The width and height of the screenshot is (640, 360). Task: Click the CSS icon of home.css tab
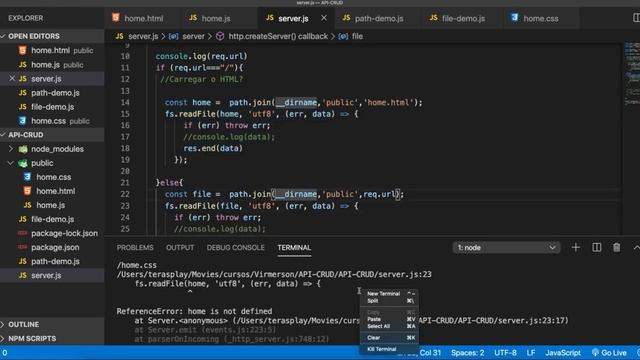pos(514,18)
